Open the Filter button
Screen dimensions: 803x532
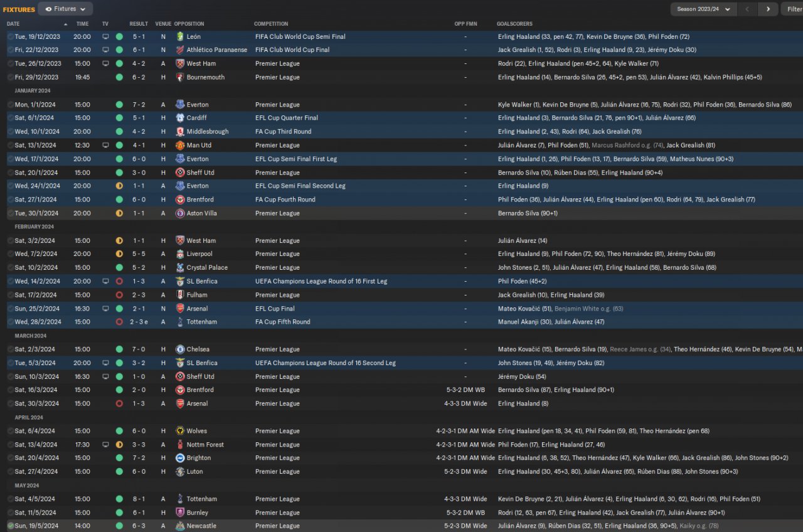pyautogui.click(x=792, y=9)
